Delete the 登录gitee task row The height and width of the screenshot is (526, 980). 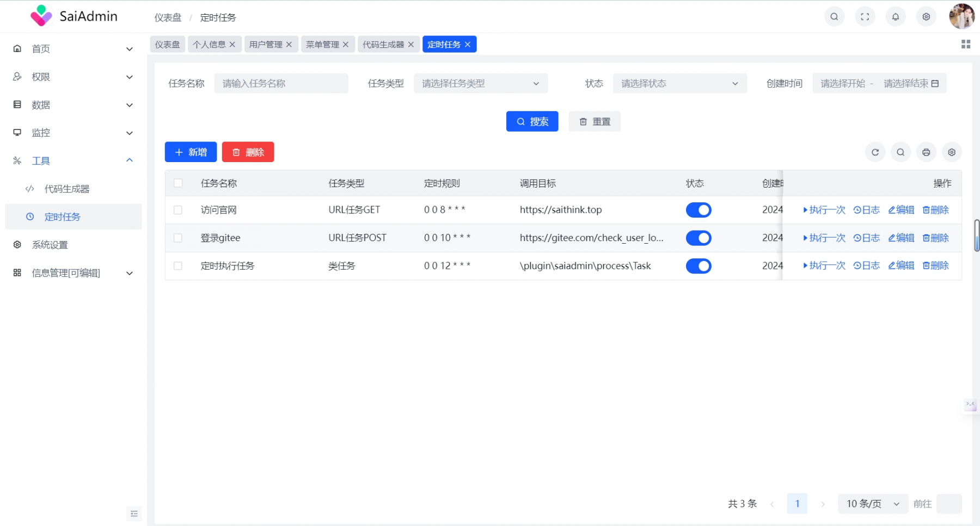tap(935, 238)
